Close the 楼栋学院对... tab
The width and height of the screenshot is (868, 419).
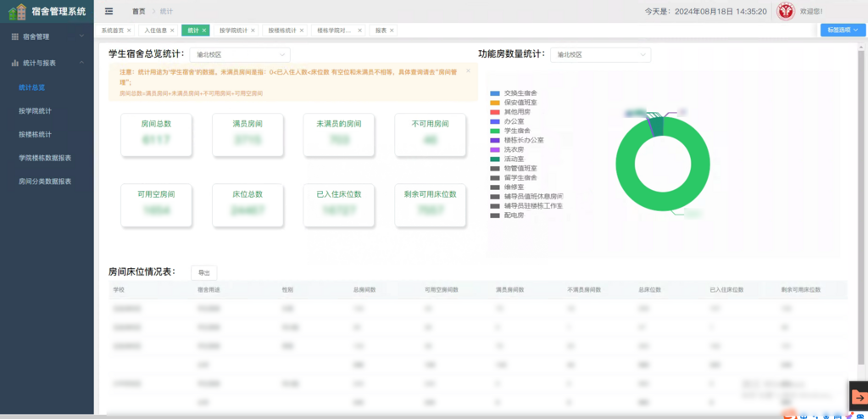[359, 31]
